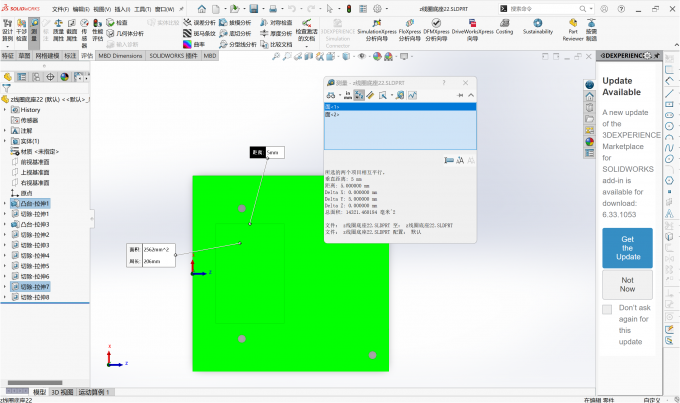Click the Get the Update button
This screenshot has height=403, width=680.
click(627, 248)
